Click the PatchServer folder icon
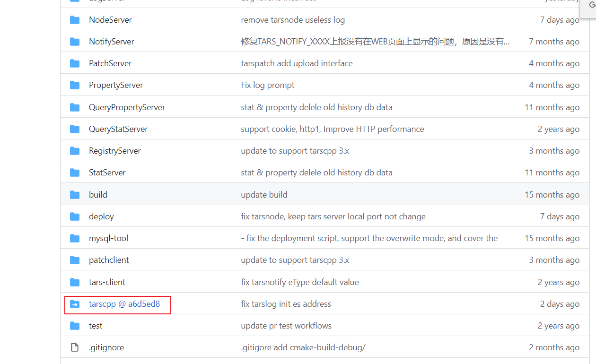This screenshot has height=364, width=596. pos(75,63)
